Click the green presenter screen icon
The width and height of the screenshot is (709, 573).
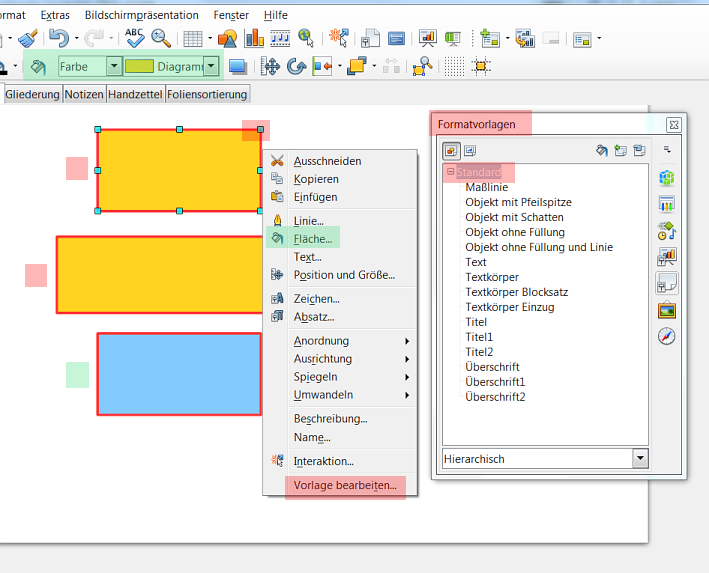453,38
